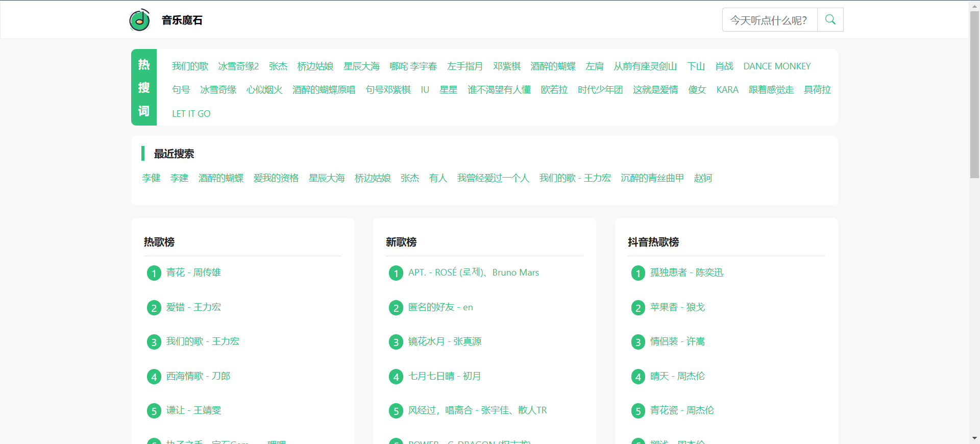Focus the 今天听点什么呢 search field
Image resolution: width=980 pixels, height=444 pixels.
769,20
